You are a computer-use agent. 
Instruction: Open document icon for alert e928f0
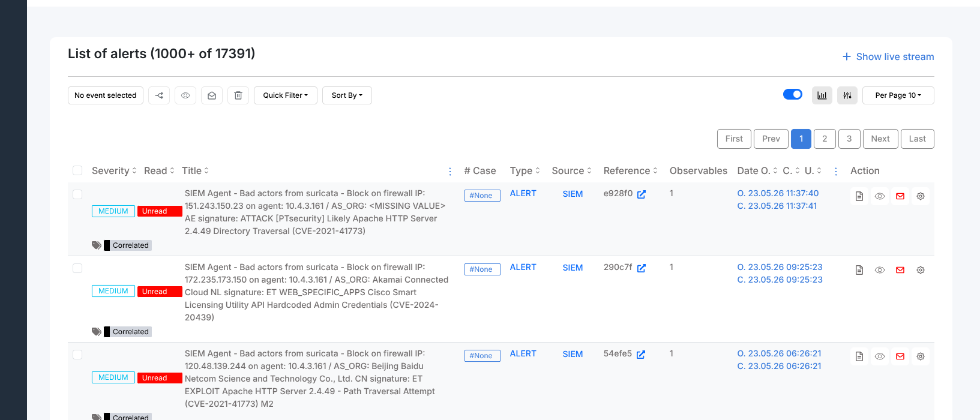pyautogui.click(x=859, y=196)
